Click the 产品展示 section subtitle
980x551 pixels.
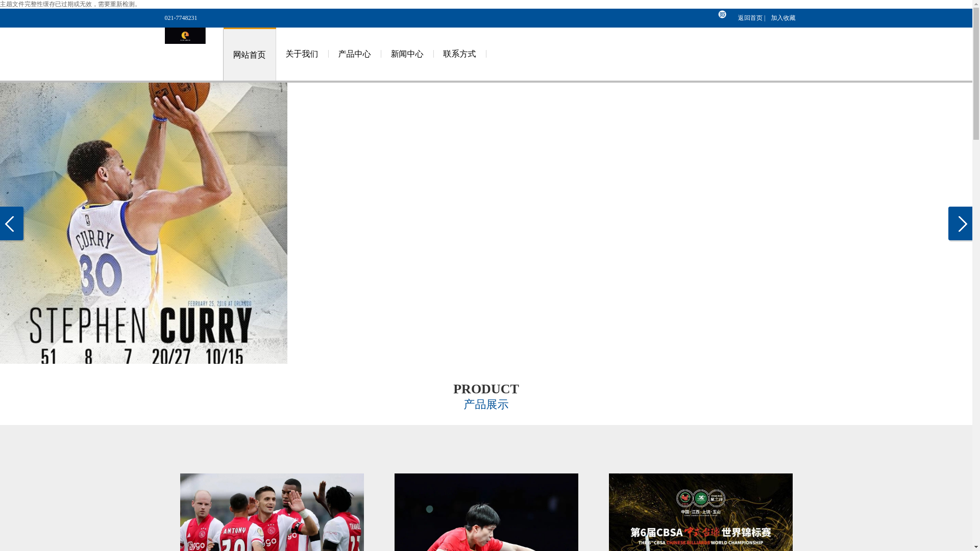[486, 405]
